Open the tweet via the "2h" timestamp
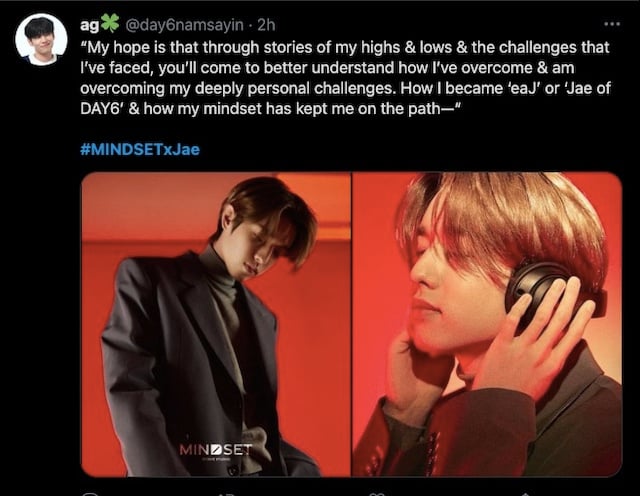 click(x=267, y=25)
